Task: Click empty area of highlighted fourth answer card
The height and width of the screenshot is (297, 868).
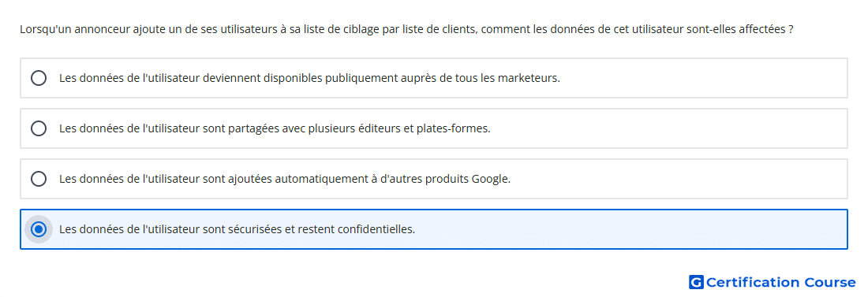Action: pyautogui.click(x=631, y=229)
